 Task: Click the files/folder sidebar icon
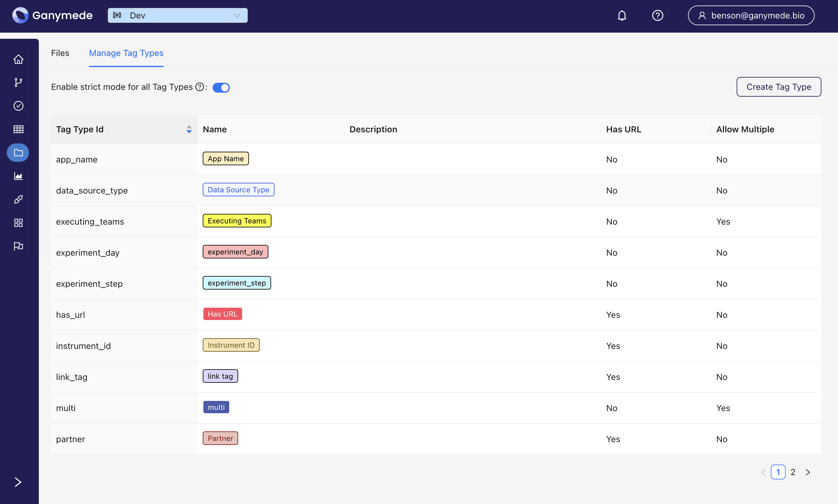point(18,152)
